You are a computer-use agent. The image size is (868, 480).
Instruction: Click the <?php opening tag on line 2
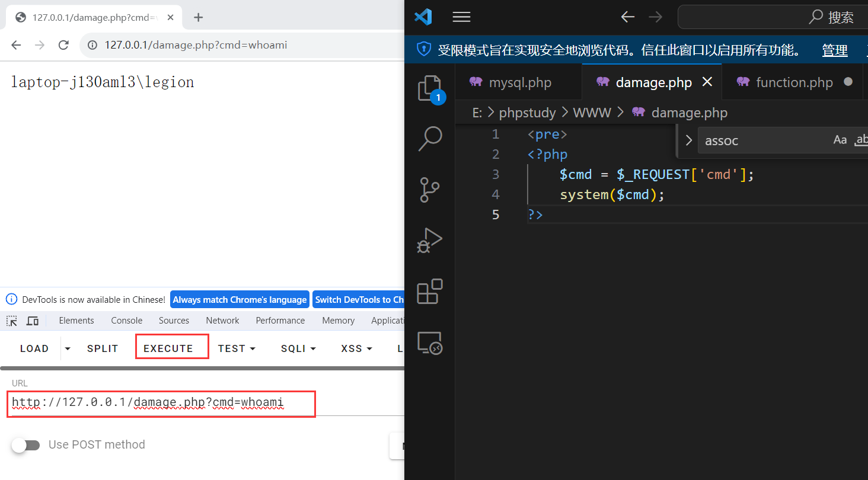[547, 155]
